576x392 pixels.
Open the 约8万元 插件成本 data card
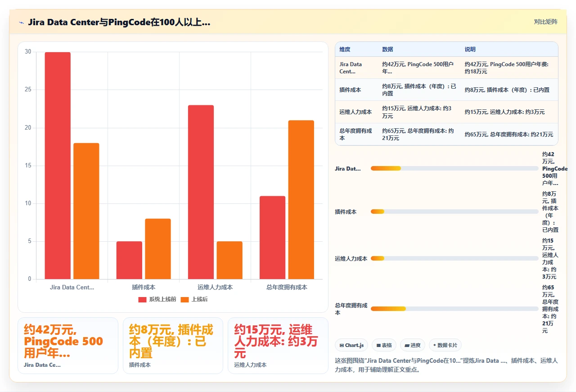click(173, 346)
